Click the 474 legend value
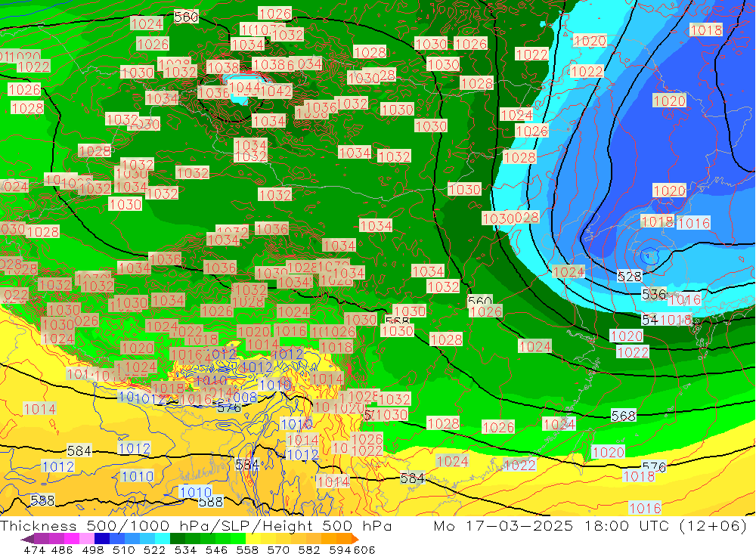The image size is (756, 554). click(34, 549)
